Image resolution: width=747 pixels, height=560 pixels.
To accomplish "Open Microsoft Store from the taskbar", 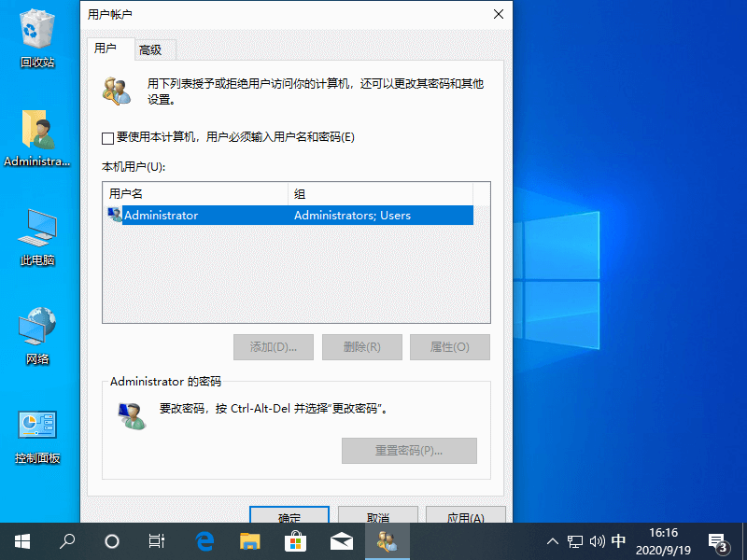I will coord(295,541).
